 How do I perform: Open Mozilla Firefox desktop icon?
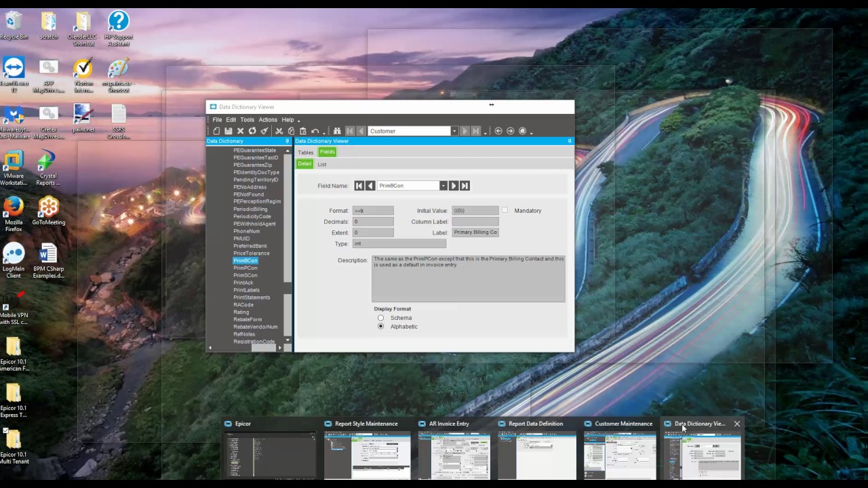point(14,214)
